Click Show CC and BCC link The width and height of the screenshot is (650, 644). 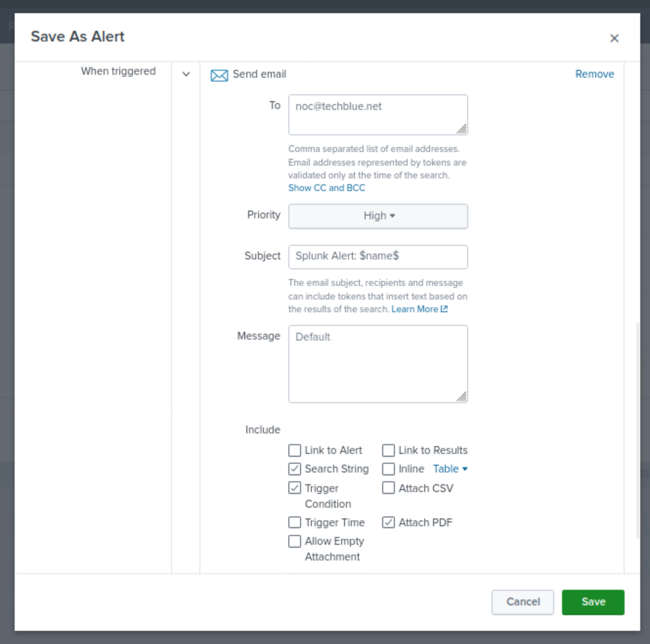point(326,188)
